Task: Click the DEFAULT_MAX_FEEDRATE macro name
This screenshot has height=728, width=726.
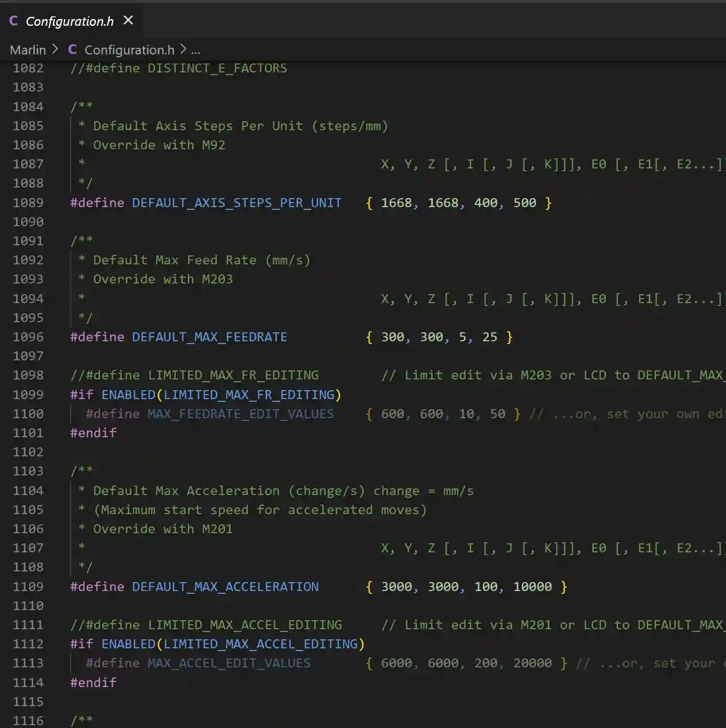Action: point(209,337)
